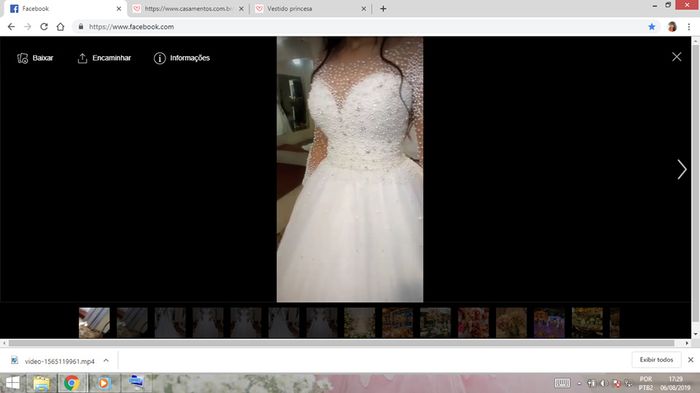Viewport: 700px width, 393px height.
Task: Go to next photo with right arrow
Action: click(681, 169)
